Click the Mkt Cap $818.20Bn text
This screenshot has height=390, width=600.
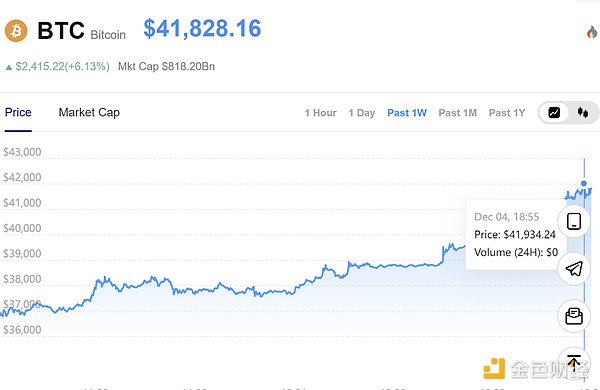click(166, 66)
